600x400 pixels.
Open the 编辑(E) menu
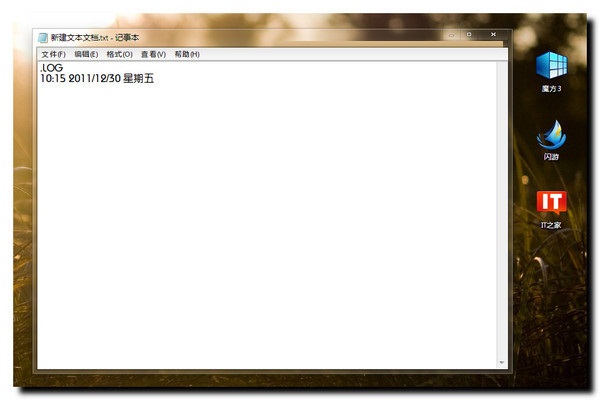[x=86, y=54]
